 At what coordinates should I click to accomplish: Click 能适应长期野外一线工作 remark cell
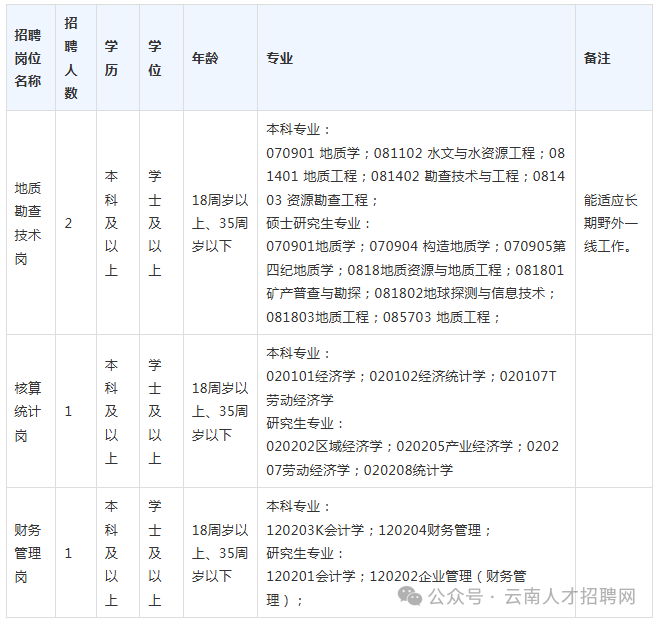pyautogui.click(x=614, y=223)
